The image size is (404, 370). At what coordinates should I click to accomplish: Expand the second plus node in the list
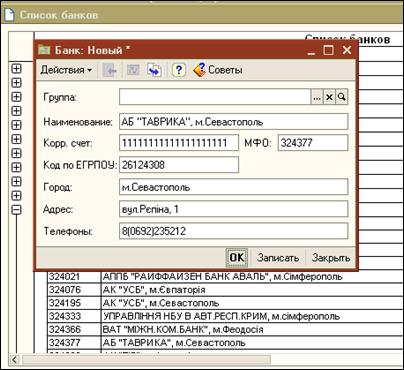pyautogui.click(x=16, y=82)
